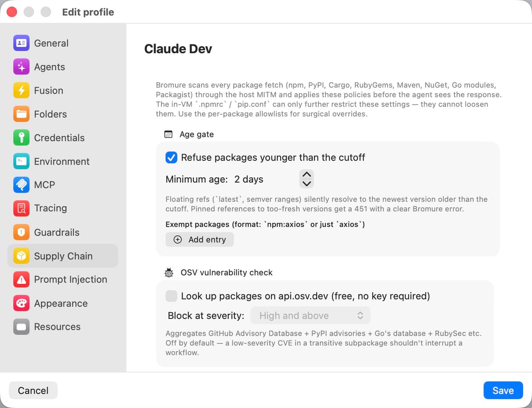The image size is (532, 408).
Task: Open the Block at severity dropdown
Action: tap(310, 316)
